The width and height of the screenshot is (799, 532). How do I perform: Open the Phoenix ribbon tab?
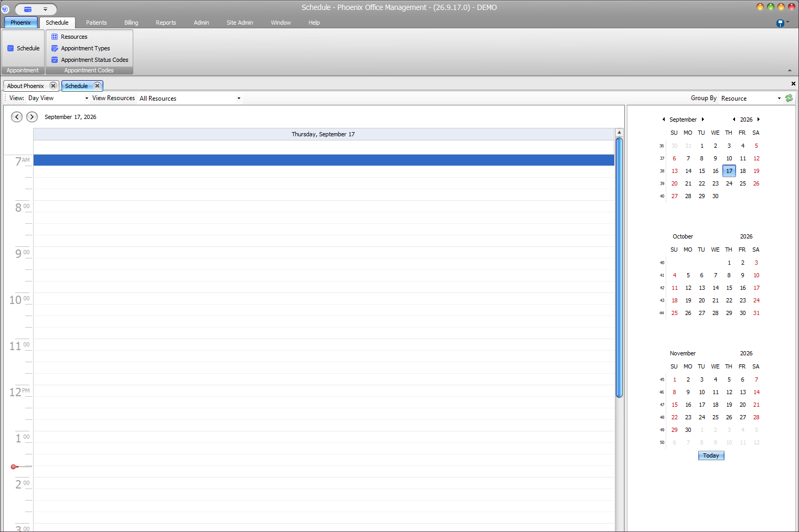click(20, 23)
